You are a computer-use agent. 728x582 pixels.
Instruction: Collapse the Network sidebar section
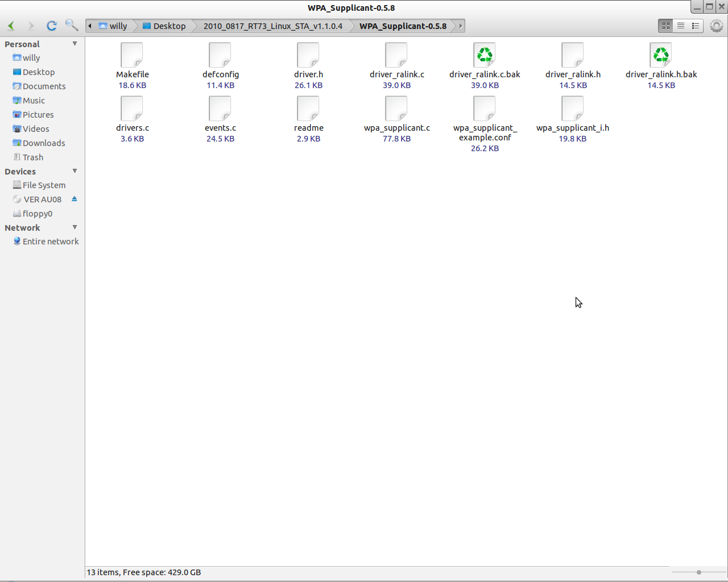click(x=75, y=227)
